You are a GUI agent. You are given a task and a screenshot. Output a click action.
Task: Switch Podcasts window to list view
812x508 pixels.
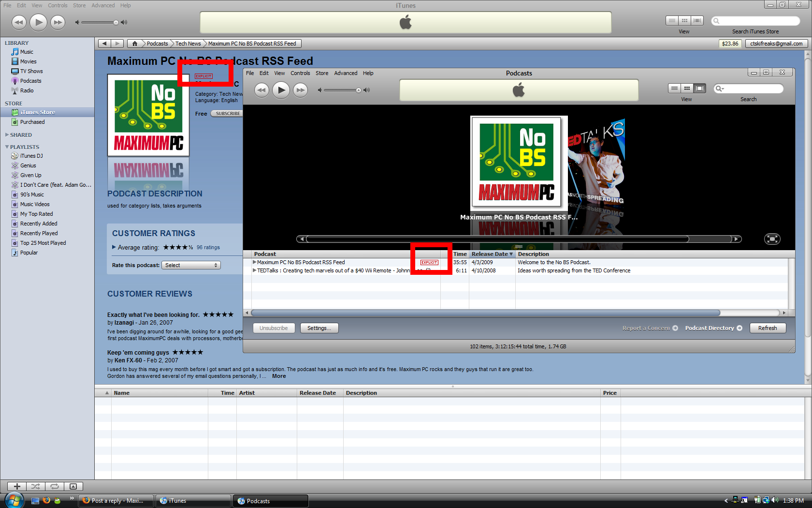(x=674, y=88)
